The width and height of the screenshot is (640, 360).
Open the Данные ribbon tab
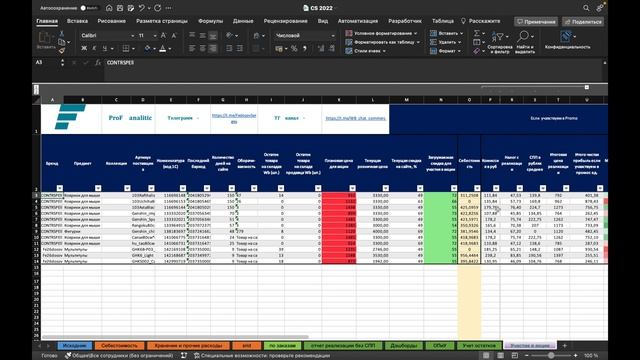243,21
